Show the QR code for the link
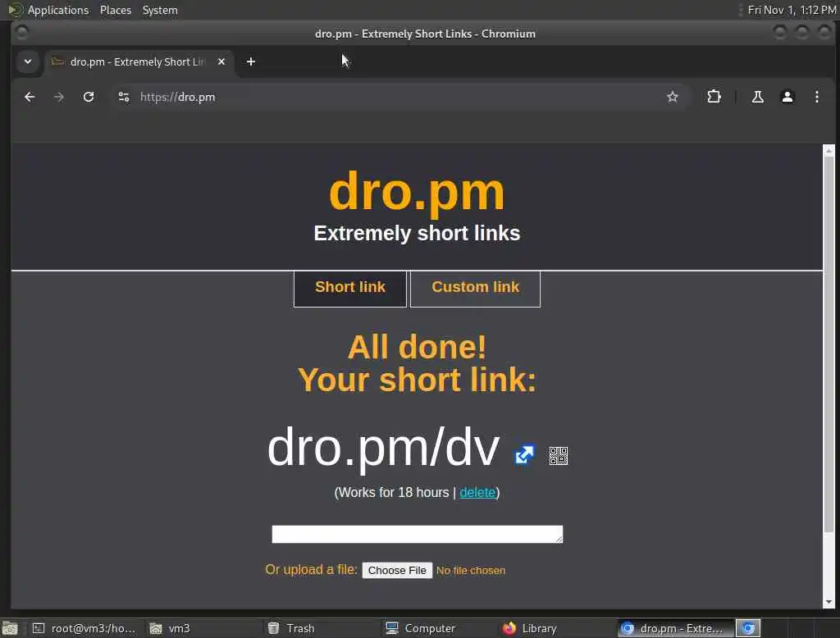 (558, 455)
